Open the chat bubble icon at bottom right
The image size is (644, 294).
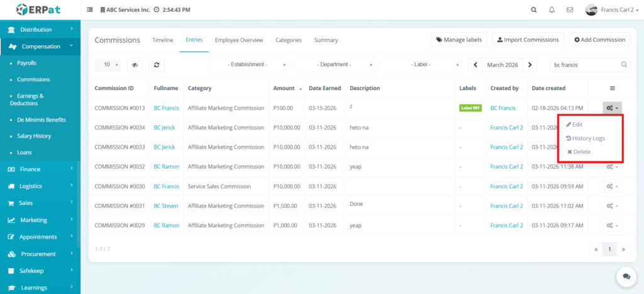[626, 276]
